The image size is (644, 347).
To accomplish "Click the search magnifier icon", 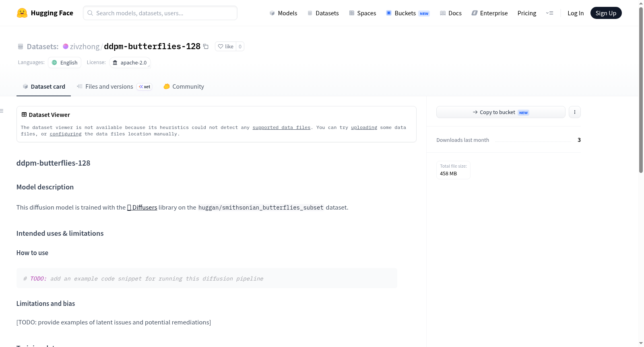I will click(91, 13).
